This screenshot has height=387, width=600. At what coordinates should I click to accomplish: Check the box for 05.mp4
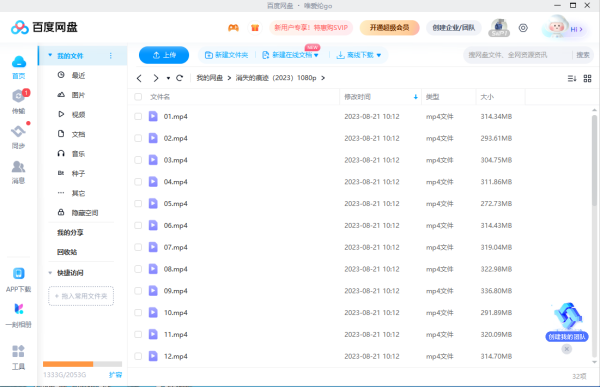click(x=138, y=204)
